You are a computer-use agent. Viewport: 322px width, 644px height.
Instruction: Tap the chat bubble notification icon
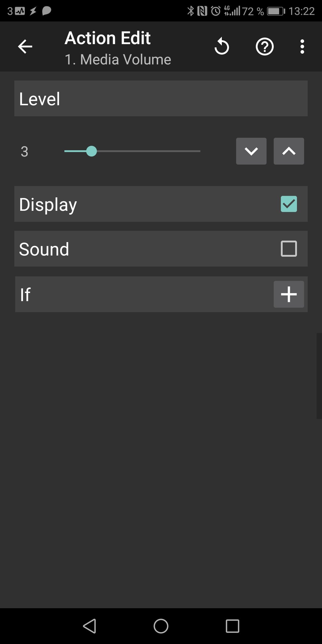pos(47,11)
